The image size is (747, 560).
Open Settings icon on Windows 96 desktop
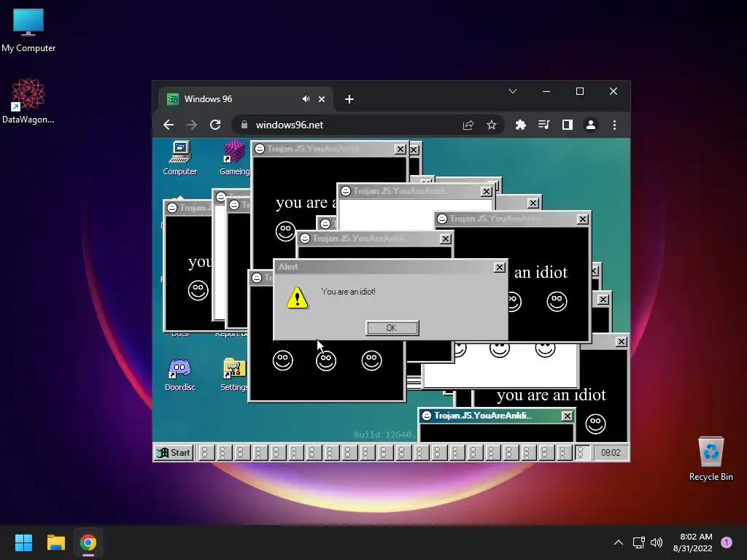234,375
